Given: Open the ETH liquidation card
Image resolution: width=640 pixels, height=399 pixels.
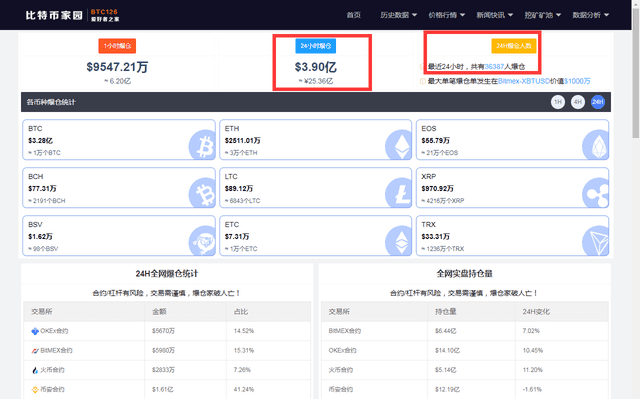Looking at the screenshot, I should tap(316, 140).
